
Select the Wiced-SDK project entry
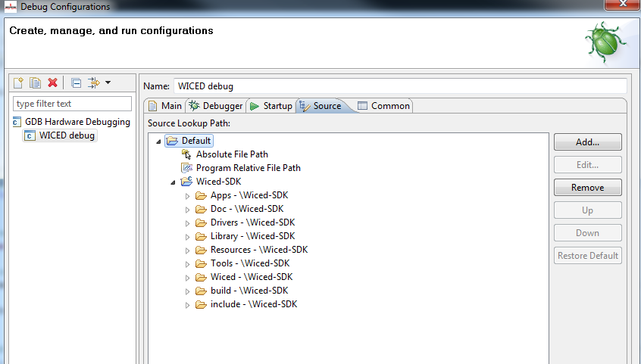point(219,182)
